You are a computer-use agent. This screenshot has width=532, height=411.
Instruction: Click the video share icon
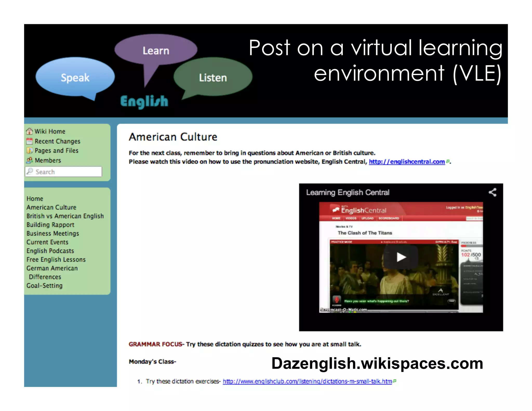(493, 193)
